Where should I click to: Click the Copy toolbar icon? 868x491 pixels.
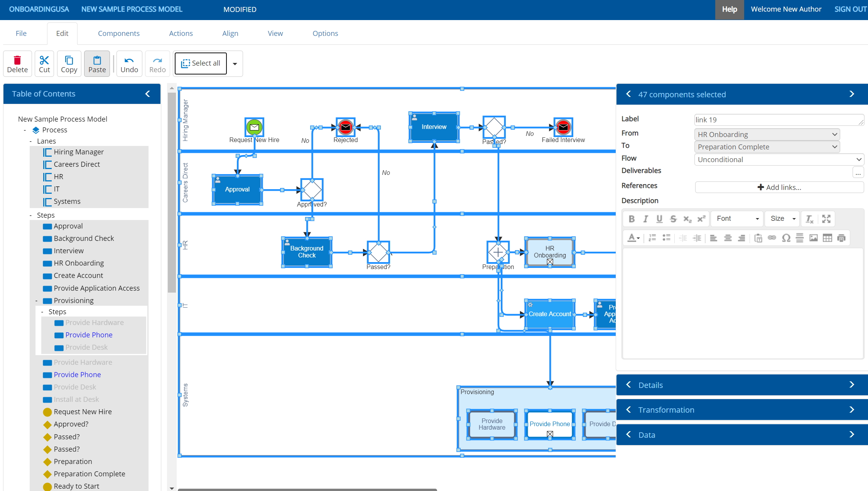click(x=69, y=60)
